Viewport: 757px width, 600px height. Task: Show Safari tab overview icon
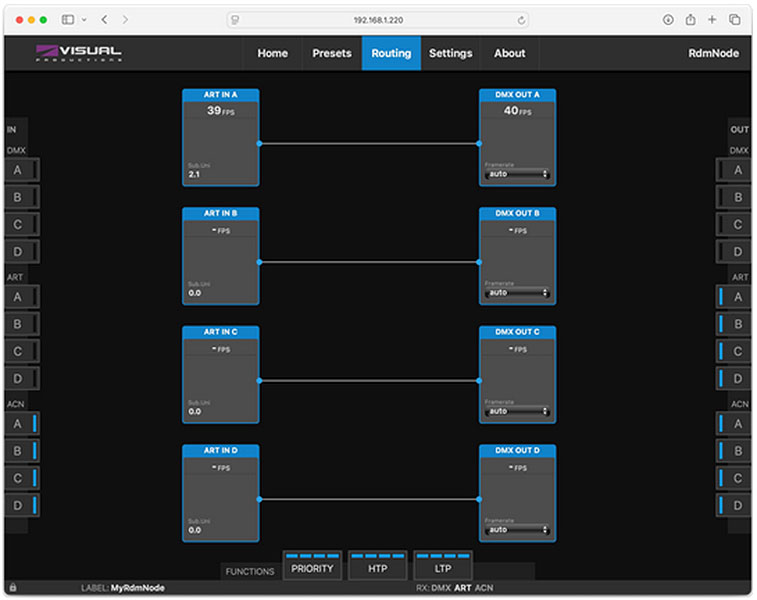click(x=735, y=19)
